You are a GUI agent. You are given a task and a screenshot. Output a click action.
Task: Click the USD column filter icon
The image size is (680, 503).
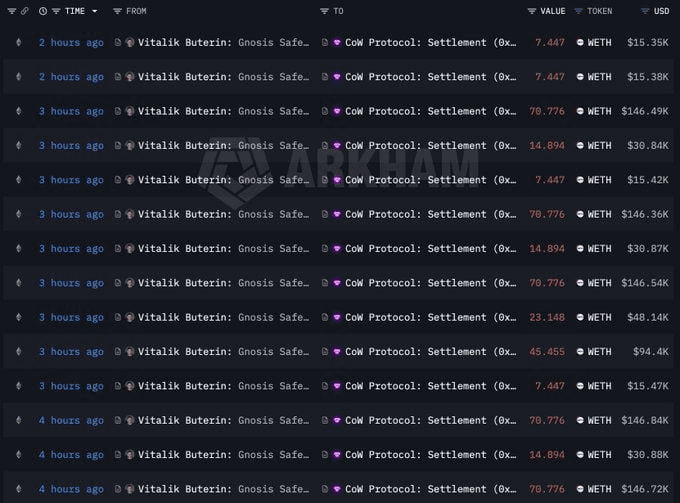[x=645, y=11]
